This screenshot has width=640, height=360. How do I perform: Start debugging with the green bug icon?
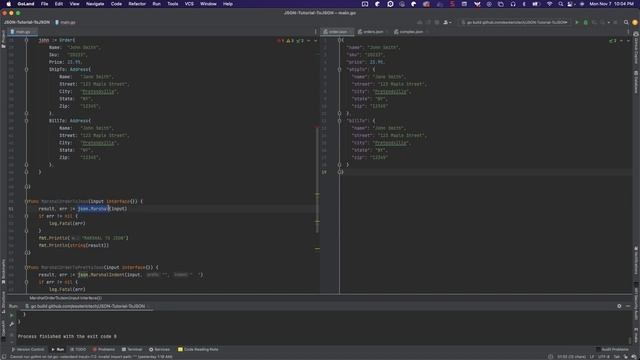tap(585, 22)
